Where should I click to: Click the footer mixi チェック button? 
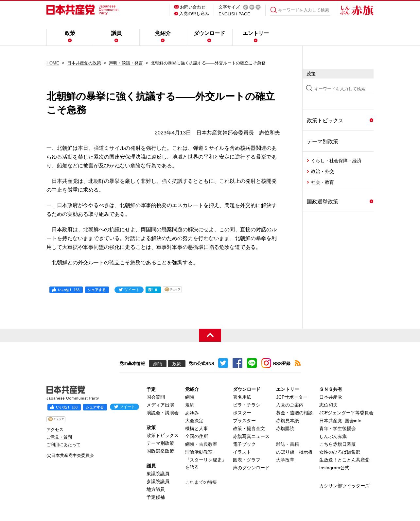(56, 419)
